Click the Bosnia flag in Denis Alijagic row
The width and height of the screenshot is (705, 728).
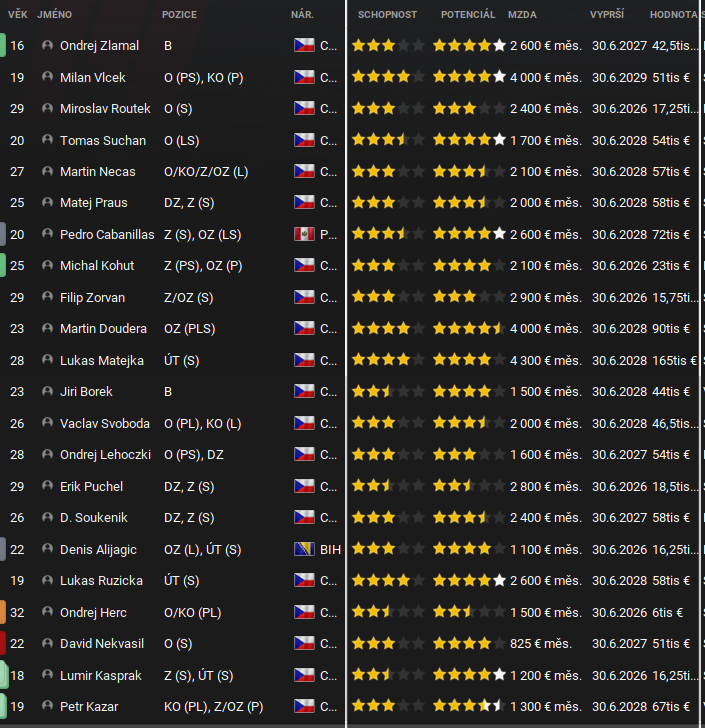point(304,549)
